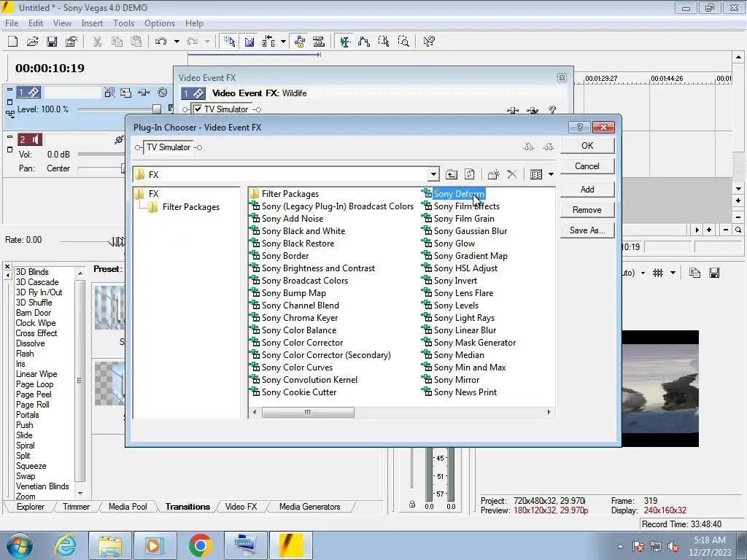Save chain with Save As button

[x=587, y=230]
